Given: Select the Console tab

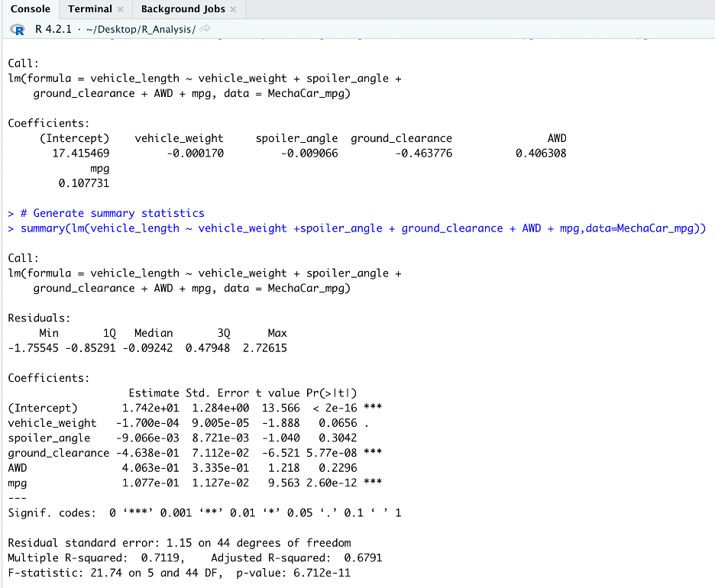Looking at the screenshot, I should coord(30,10).
